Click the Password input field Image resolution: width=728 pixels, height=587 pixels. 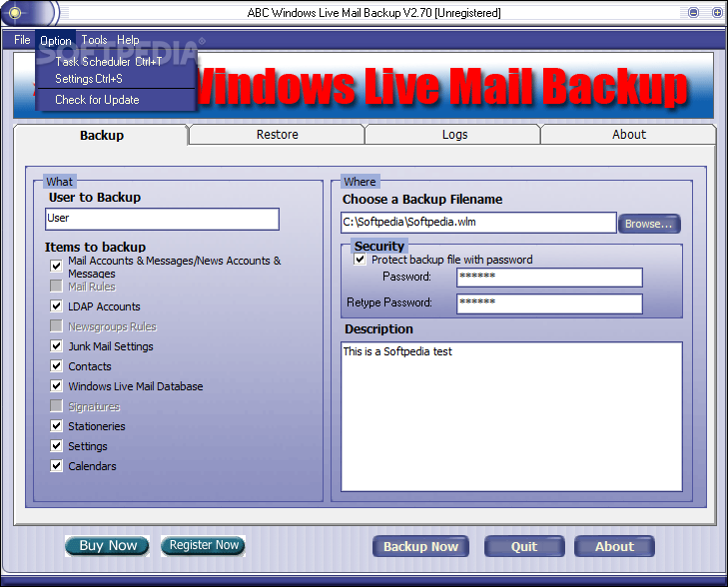(x=549, y=277)
